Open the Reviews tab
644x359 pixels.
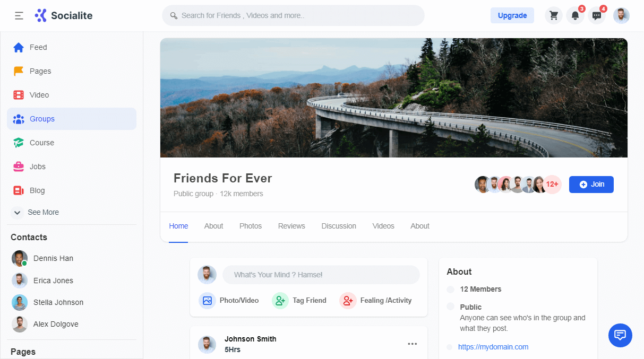[291, 226]
